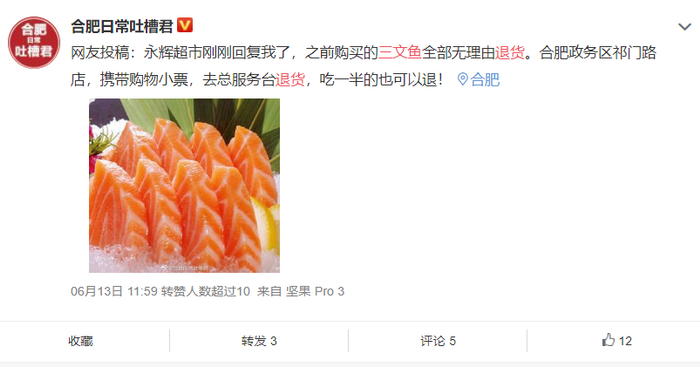Open the 06月13日 11:59 timestamp link
The image size is (700, 367).
(x=114, y=292)
